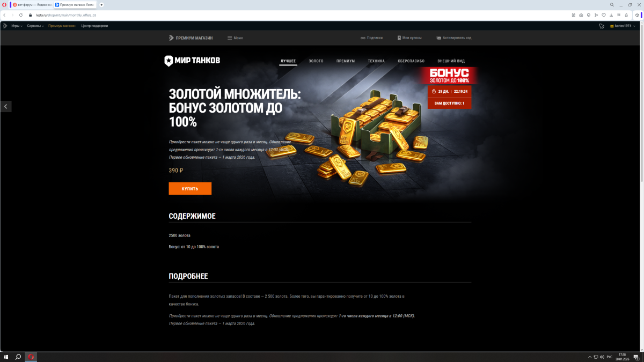
Task: Open the volume speaker tray icon
Action: point(602,357)
